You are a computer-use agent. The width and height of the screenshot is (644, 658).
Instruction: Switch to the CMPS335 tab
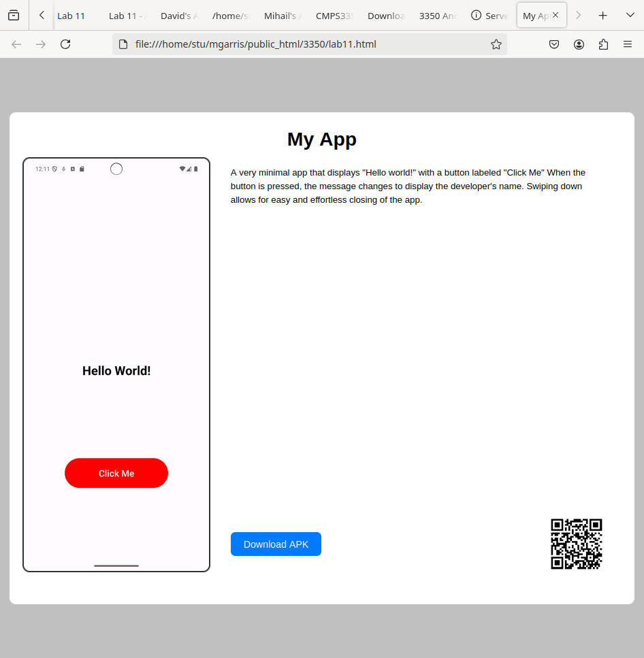(334, 16)
